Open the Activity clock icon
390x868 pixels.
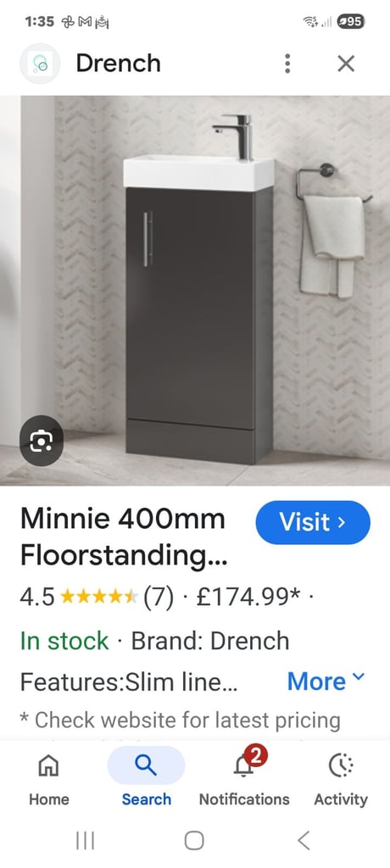coord(341,765)
